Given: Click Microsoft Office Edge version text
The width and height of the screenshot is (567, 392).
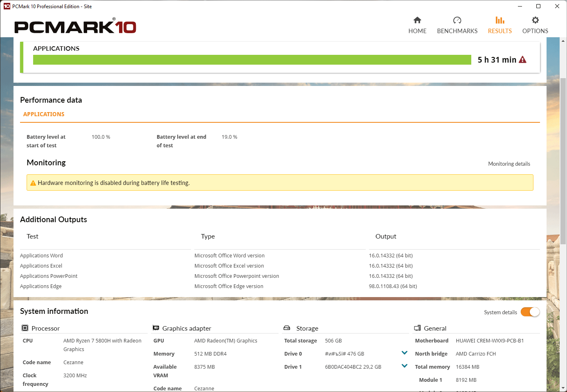Looking at the screenshot, I should click(x=229, y=286).
